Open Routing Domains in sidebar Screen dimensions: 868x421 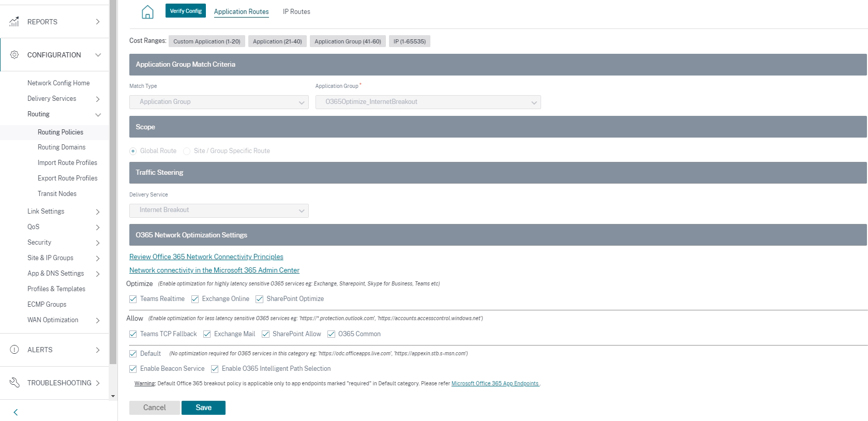point(62,147)
